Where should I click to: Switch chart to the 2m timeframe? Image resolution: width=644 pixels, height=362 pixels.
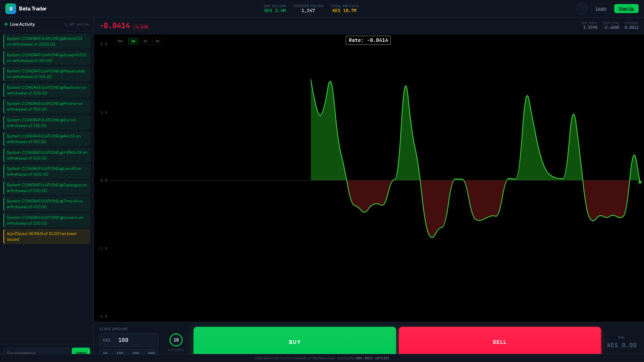[x=145, y=41]
